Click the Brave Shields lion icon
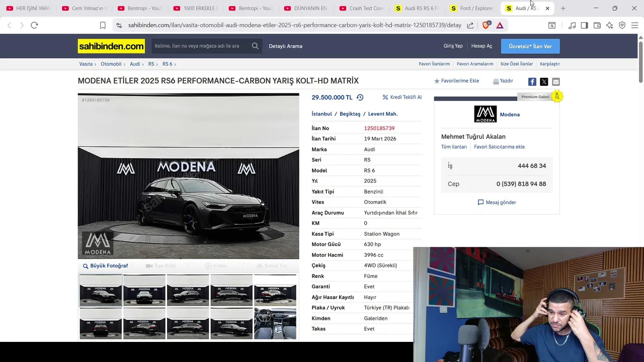This screenshot has height=362, width=644. click(486, 25)
